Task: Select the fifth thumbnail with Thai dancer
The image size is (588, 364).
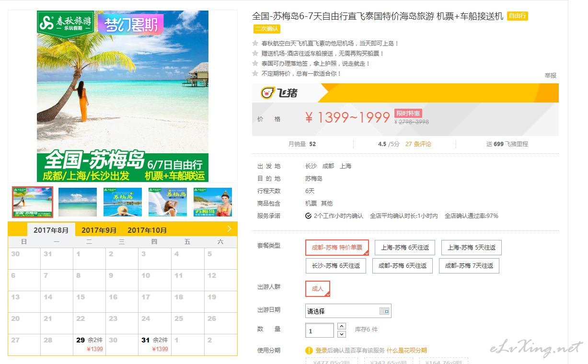Action: coord(213,202)
